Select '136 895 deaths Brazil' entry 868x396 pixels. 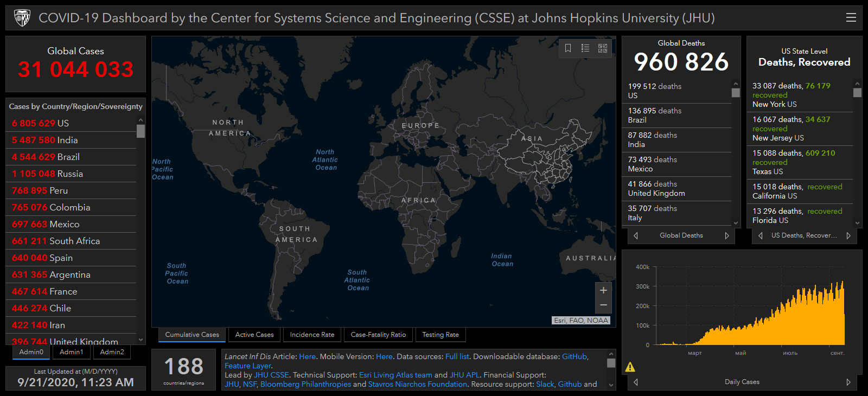[x=677, y=116]
